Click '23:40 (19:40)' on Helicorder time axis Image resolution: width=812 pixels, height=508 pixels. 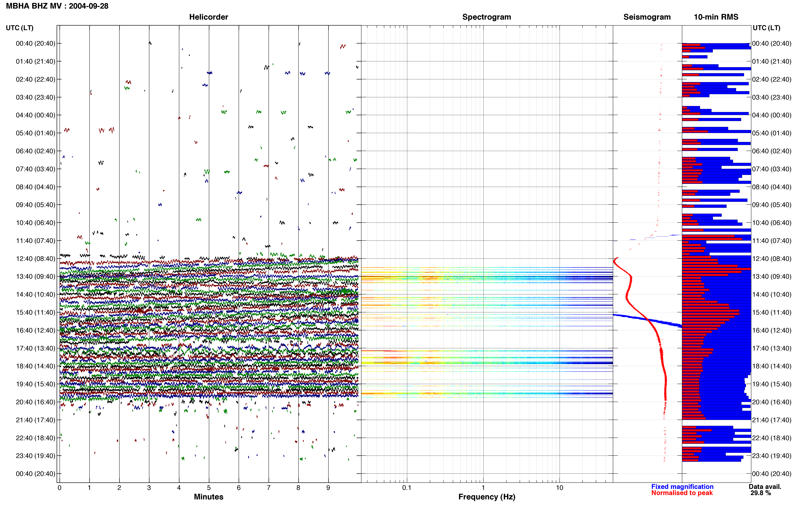(36, 456)
